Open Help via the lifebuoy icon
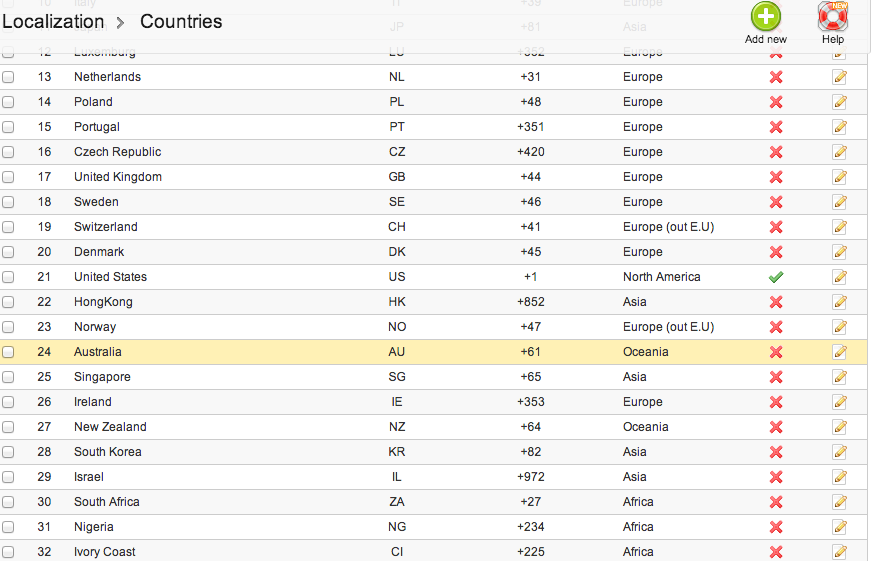This screenshot has width=874, height=561. (x=832, y=17)
